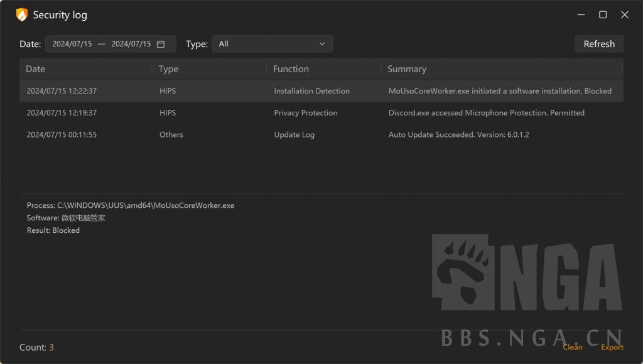Maximize the Security log window
This screenshot has height=364, width=643.
tap(603, 14)
